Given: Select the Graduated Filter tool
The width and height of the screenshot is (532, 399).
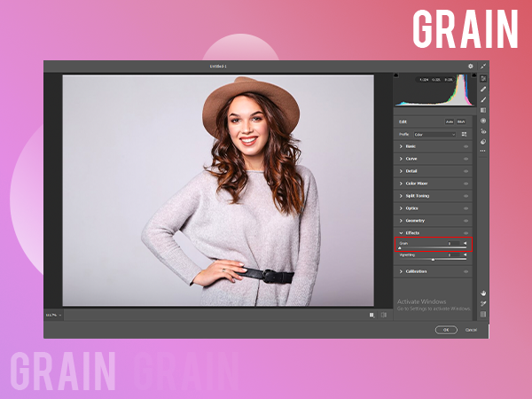Looking at the screenshot, I should [483, 110].
